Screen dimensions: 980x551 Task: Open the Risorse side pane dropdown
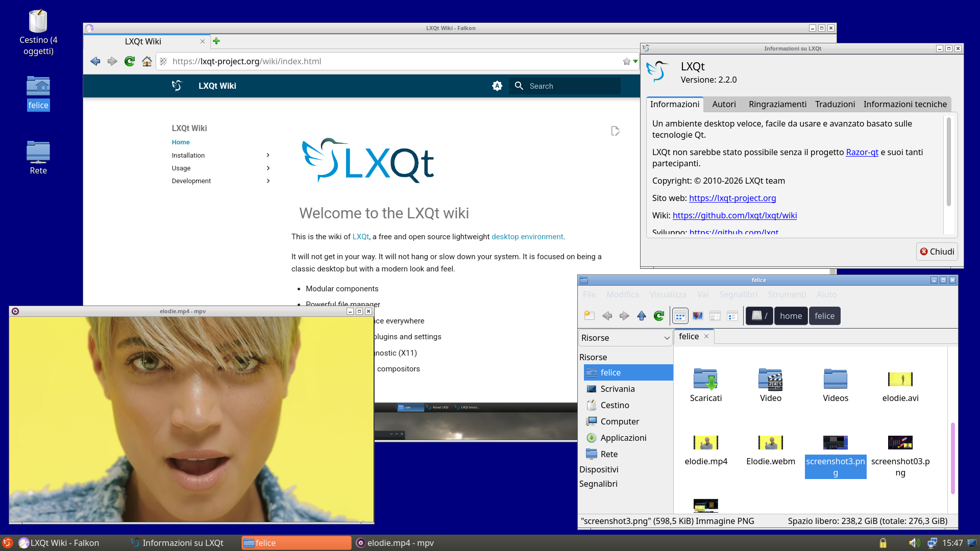click(625, 338)
